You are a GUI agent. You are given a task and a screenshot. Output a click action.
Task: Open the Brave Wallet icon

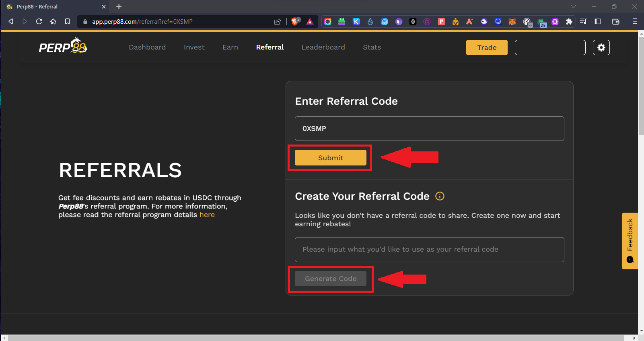[x=615, y=21]
